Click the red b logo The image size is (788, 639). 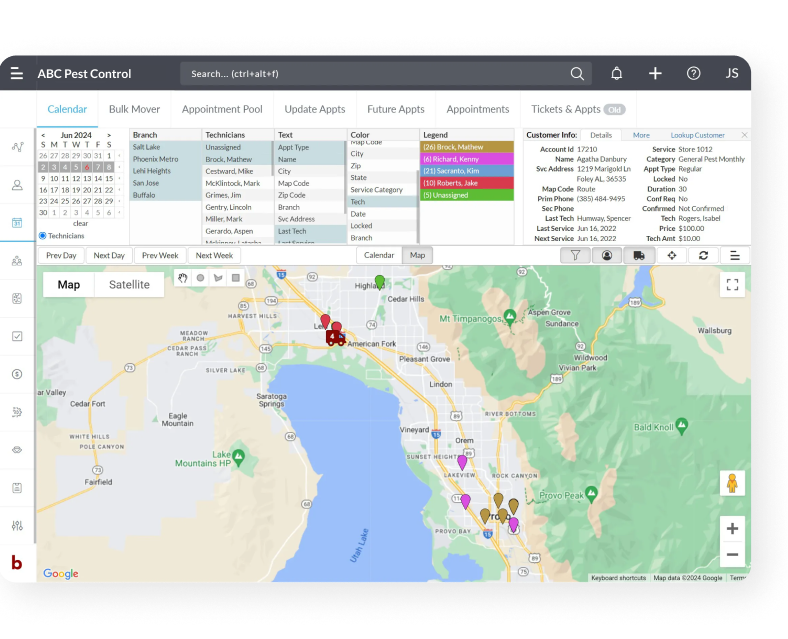(17, 563)
